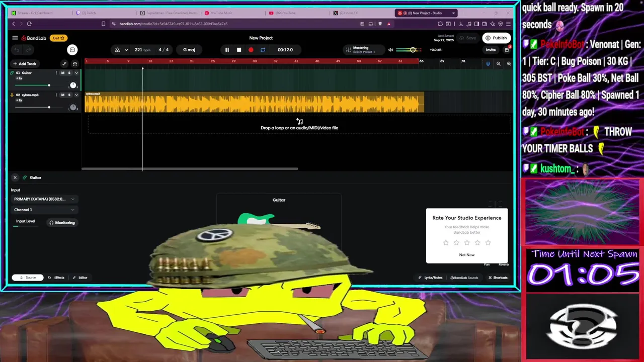The image size is (644, 362).
Task: Go back in the browser
Action: tap(14, 24)
